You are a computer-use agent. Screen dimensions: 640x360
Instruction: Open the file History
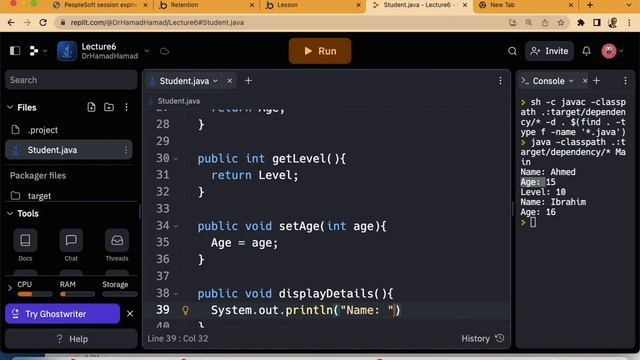pos(482,338)
